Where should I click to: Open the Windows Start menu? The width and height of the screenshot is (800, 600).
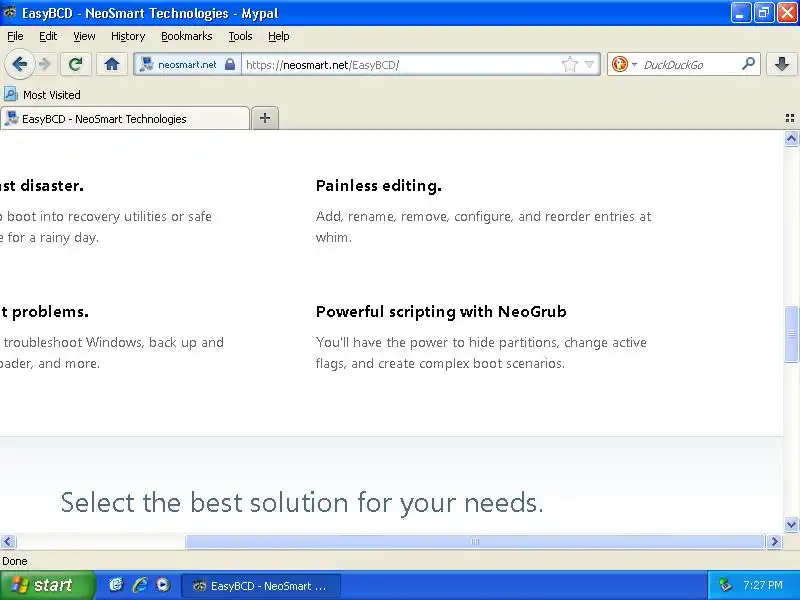(x=47, y=585)
